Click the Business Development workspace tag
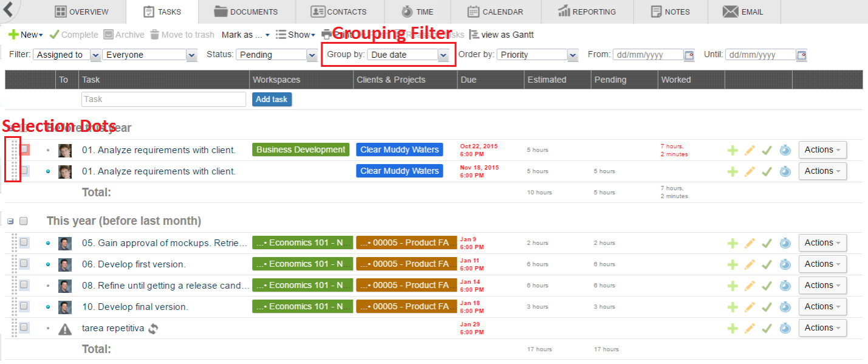The height and width of the screenshot is (364, 868). click(301, 150)
